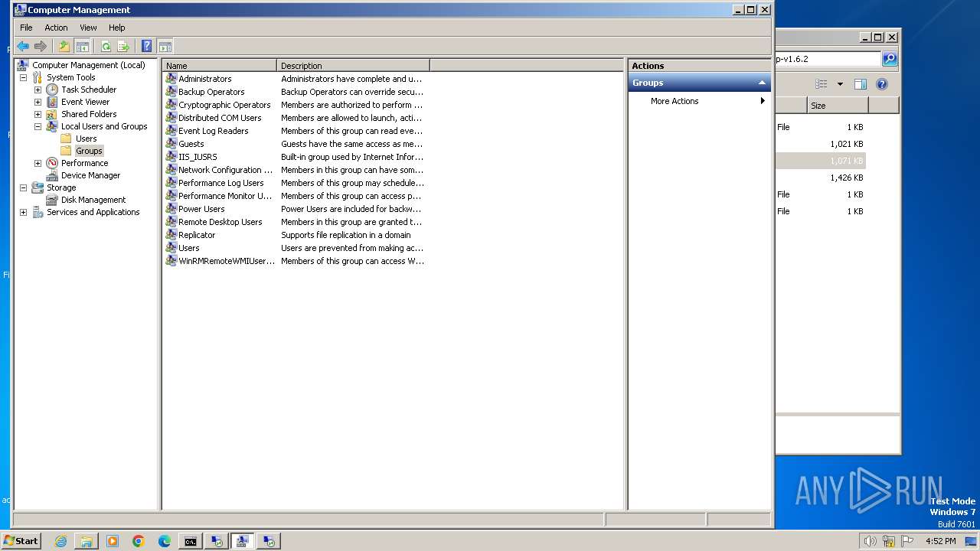This screenshot has height=551, width=980.
Task: Click the Back arrow toolbar icon
Action: point(23,46)
